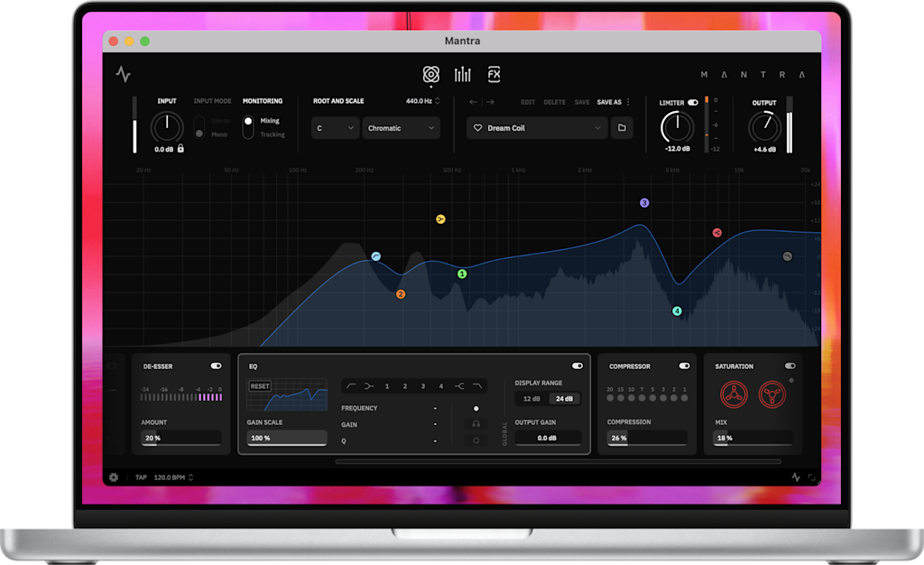
Task: Set display range to 12 dB
Action: click(531, 399)
